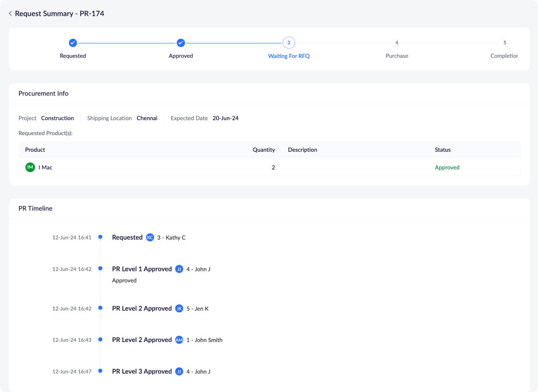The width and height of the screenshot is (538, 392).
Task: Click JJ avatar on PR Level 3 Approved
Action: point(179,371)
